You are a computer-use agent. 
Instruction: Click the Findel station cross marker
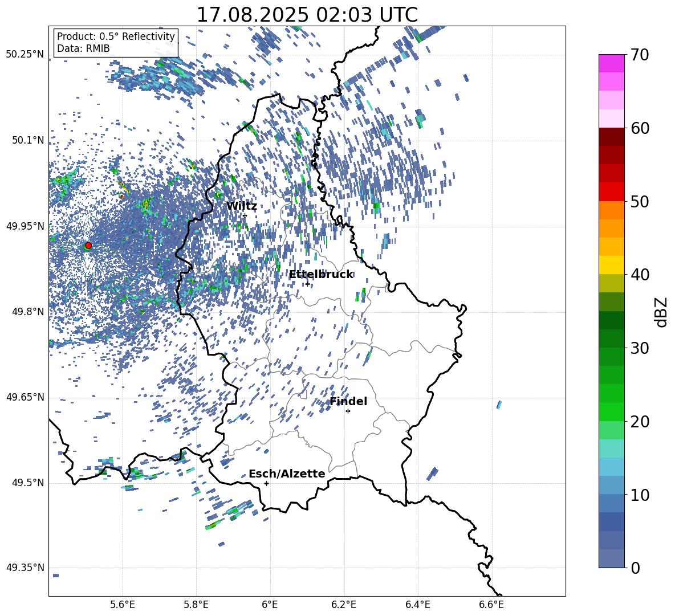point(348,411)
